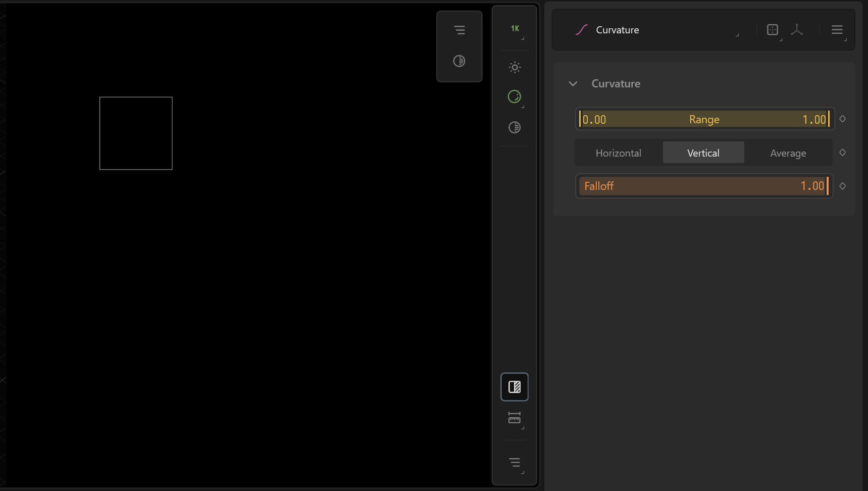Open the bottom viewport toolbar menu
Image resolution: width=868 pixels, height=491 pixels.
[x=514, y=462]
